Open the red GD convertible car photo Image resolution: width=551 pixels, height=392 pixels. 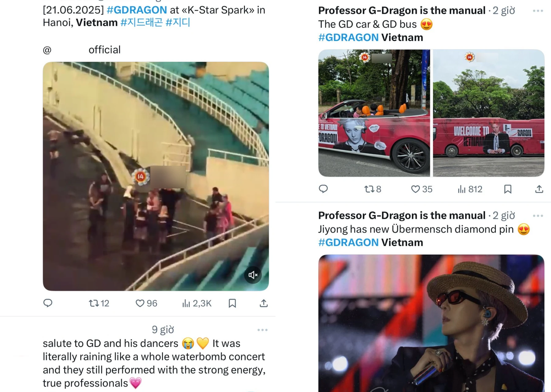[x=374, y=113]
